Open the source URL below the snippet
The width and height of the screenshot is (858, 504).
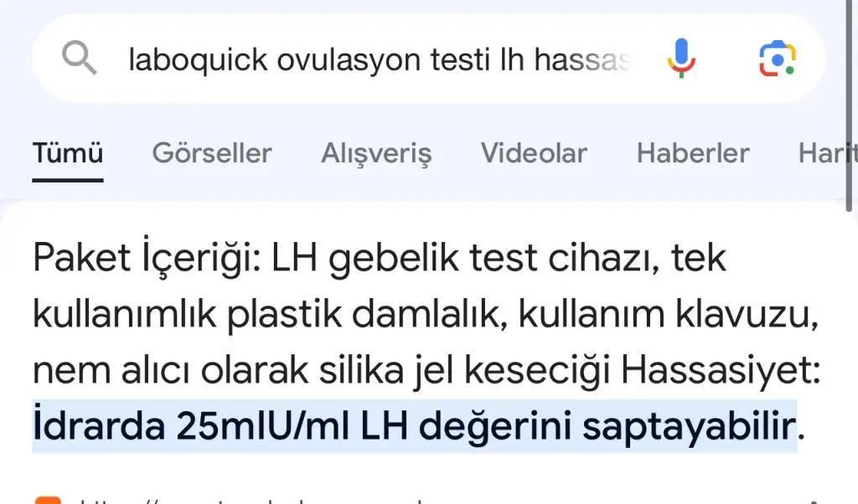point(251,500)
